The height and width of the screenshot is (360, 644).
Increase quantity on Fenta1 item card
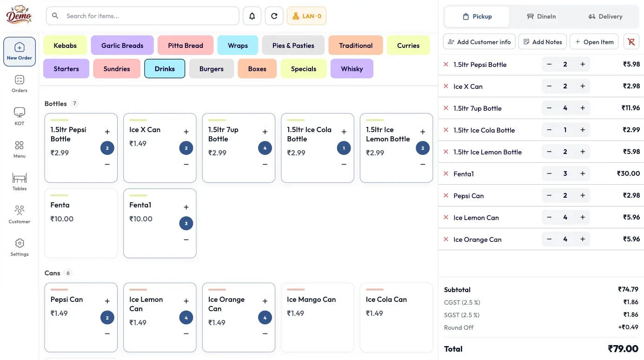pyautogui.click(x=186, y=207)
